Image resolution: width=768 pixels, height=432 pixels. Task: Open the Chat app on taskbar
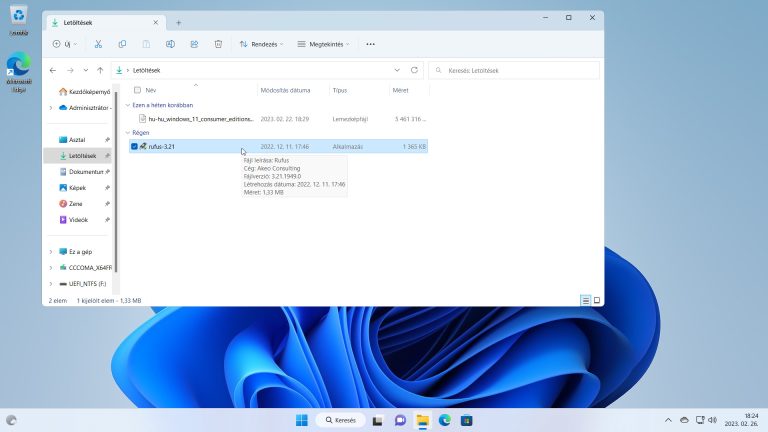tap(400, 420)
